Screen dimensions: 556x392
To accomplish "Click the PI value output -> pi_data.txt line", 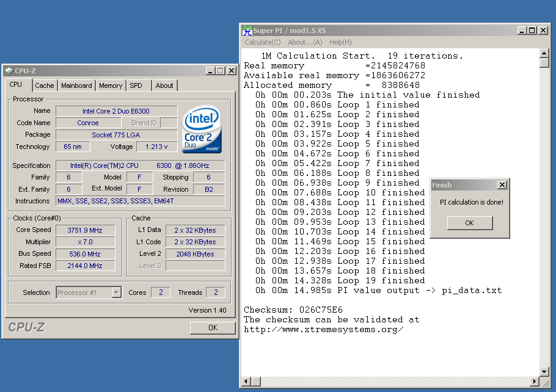I will (378, 290).
